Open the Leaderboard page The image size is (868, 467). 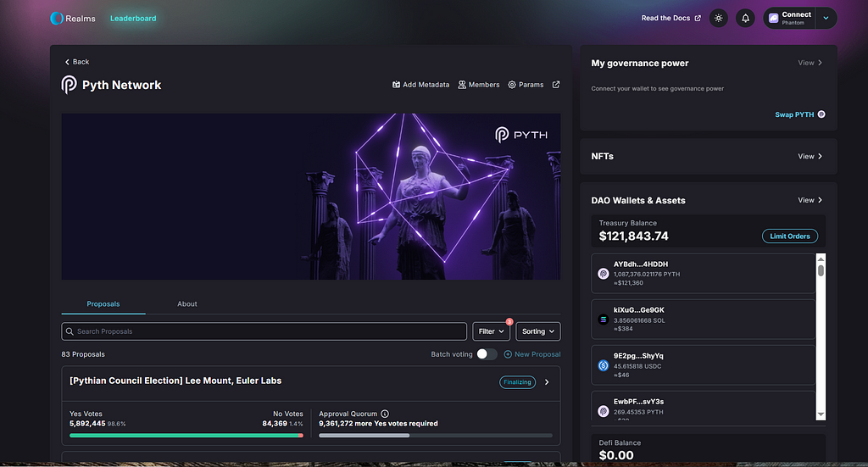133,19
